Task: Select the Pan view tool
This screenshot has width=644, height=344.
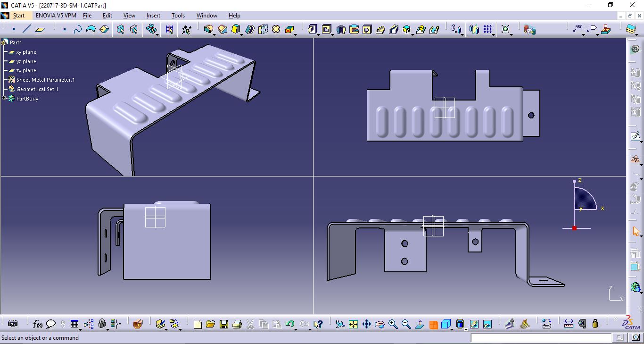Action: [x=366, y=324]
